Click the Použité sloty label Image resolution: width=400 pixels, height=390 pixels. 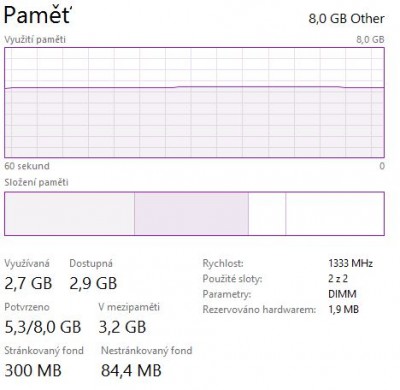tap(232, 279)
